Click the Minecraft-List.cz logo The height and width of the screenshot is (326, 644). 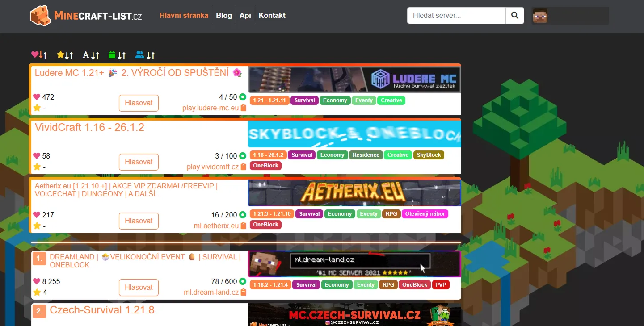(x=86, y=16)
